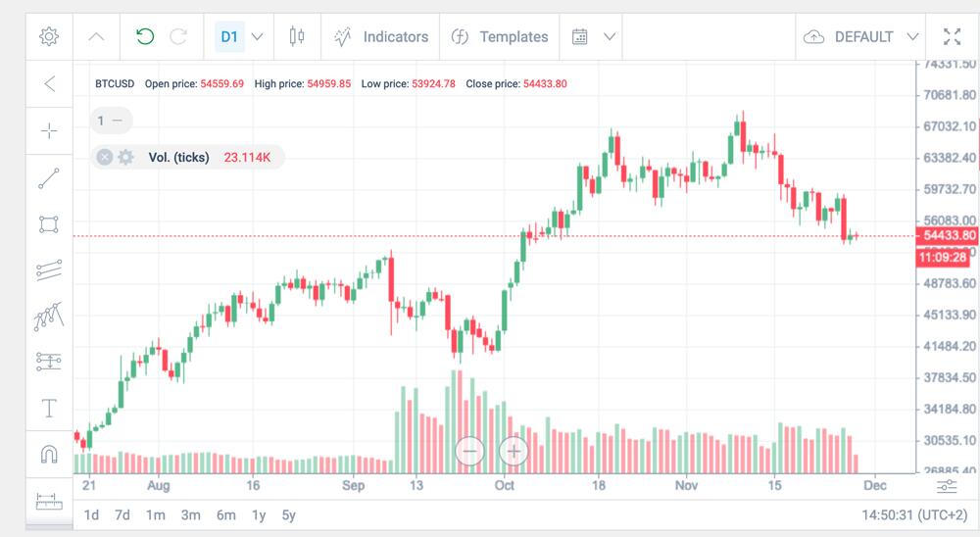Viewport: 980px width, 537px height.
Task: Set chart range to 1m
Action: 156,515
